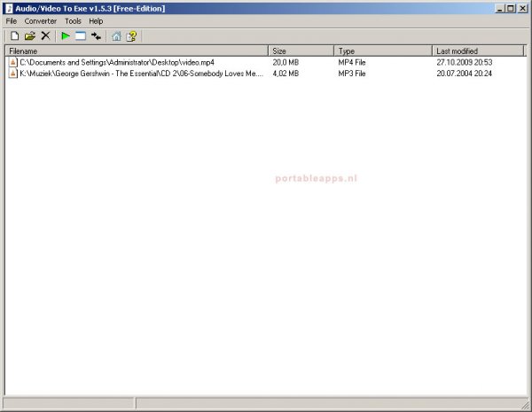Click the Delete X toolbar icon
Image resolution: width=532 pixels, height=412 pixels.
point(45,36)
